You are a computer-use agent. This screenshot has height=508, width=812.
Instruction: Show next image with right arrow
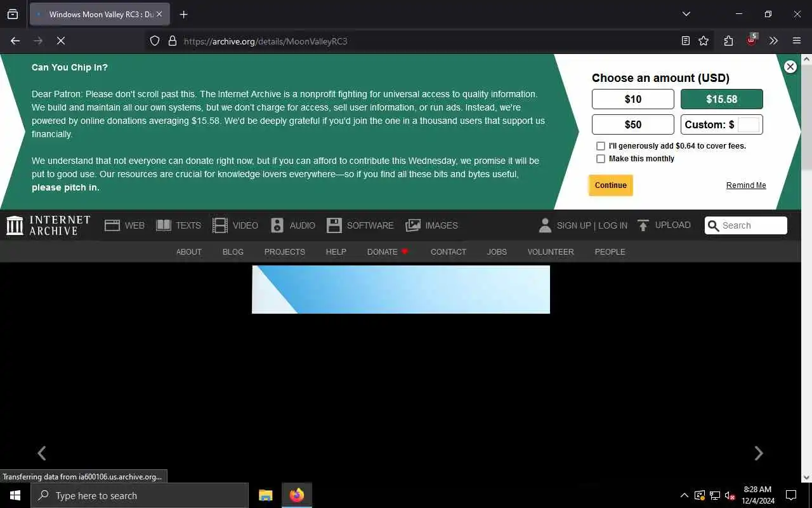tap(759, 453)
